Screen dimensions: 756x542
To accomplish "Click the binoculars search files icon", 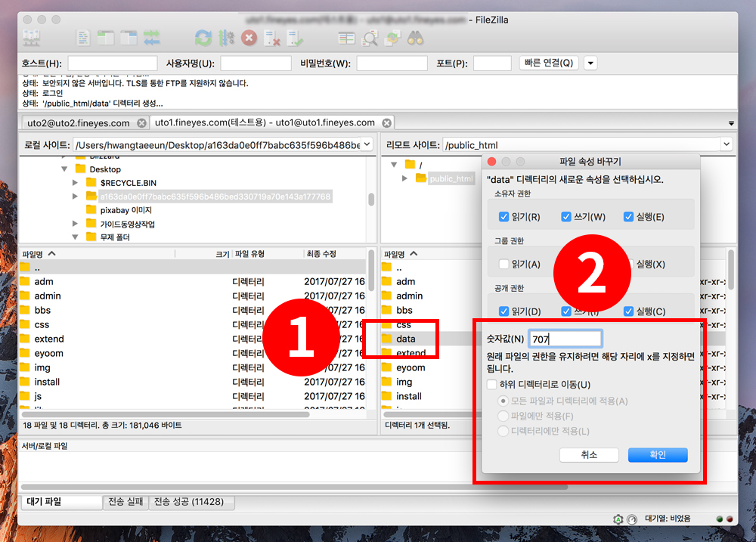I will click(415, 37).
